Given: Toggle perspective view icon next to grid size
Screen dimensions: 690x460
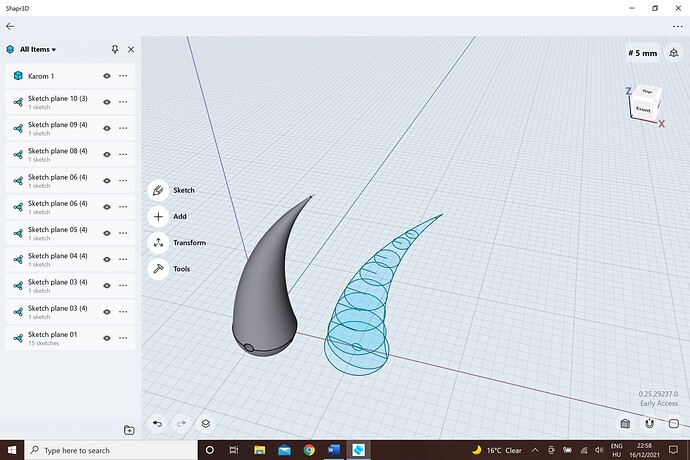Looking at the screenshot, I should point(674,53).
